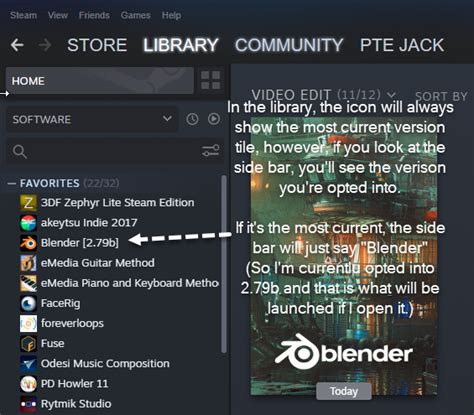Screen dimensions: 474x415
Task: Open the Friends menu
Action: click(94, 15)
